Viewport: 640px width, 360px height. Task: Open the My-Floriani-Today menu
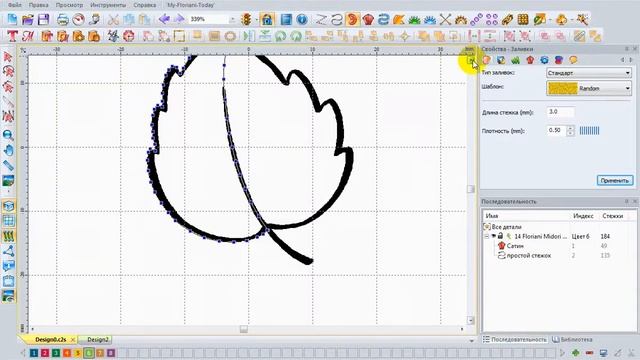(x=191, y=5)
